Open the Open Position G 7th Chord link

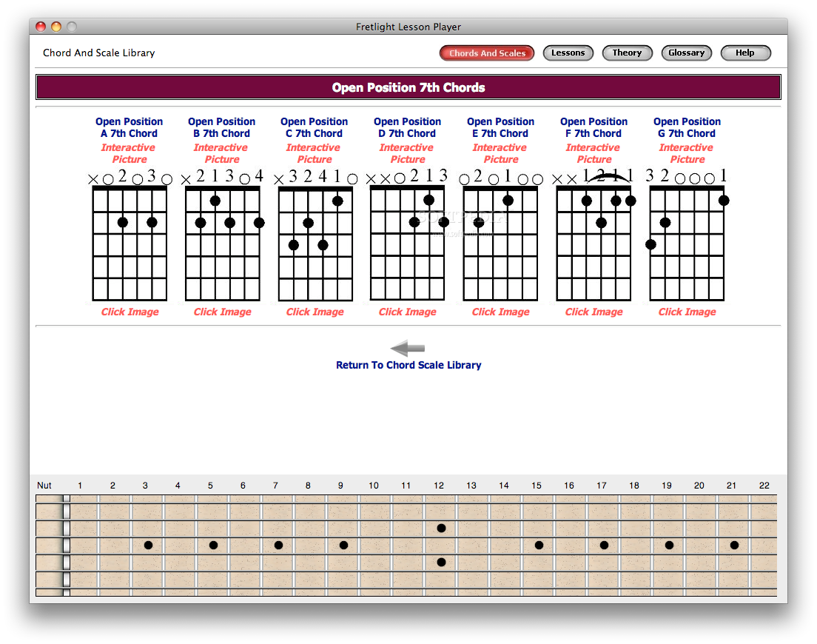click(687, 127)
